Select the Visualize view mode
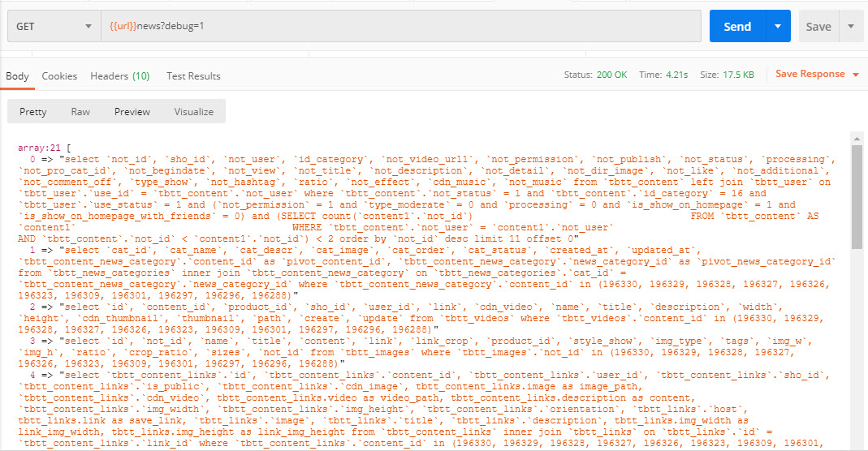868x451 pixels. point(194,112)
